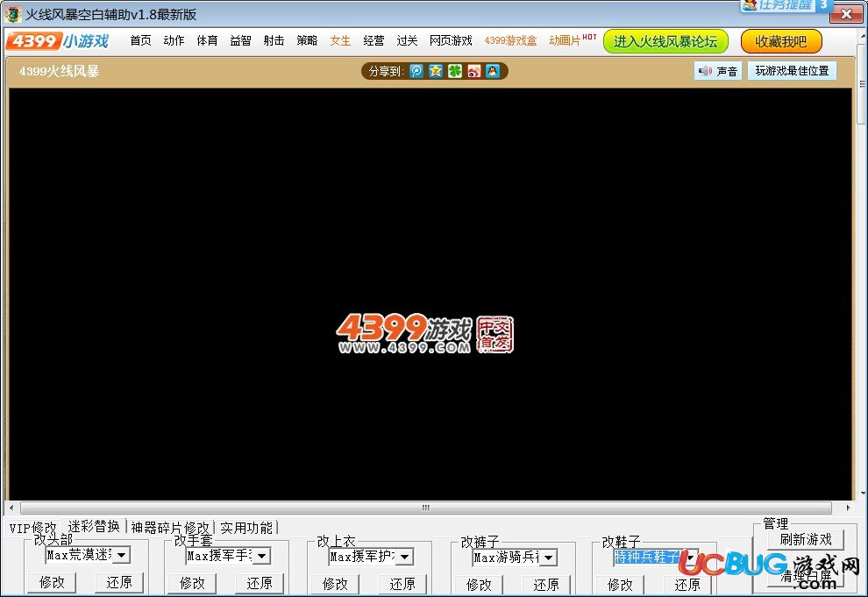Click the horizontal scrollbar right arrow

coord(848,508)
